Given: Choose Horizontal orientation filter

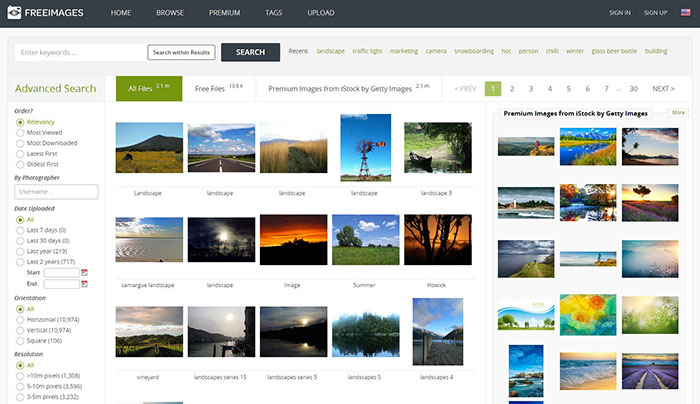Looking at the screenshot, I should coord(21,319).
